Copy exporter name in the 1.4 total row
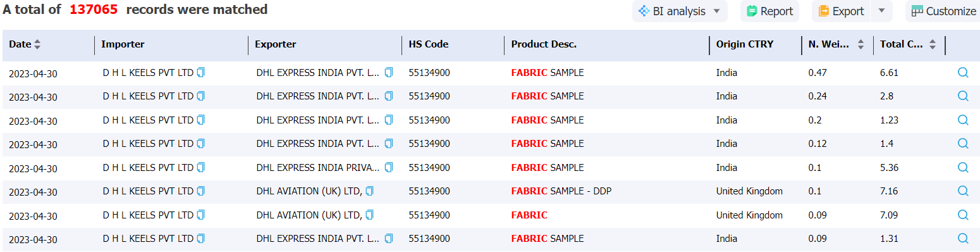Image resolution: width=980 pixels, height=252 pixels. coord(389,144)
